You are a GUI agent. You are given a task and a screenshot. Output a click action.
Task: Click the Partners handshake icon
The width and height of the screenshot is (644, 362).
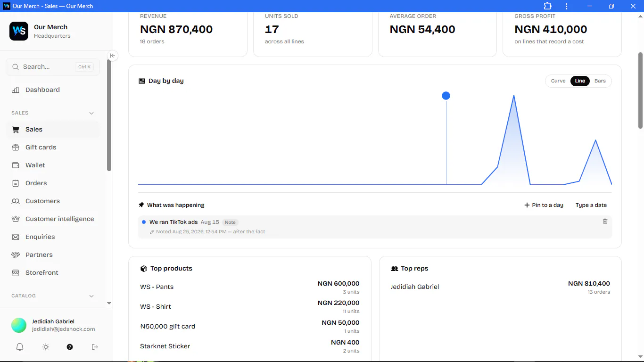click(16, 255)
